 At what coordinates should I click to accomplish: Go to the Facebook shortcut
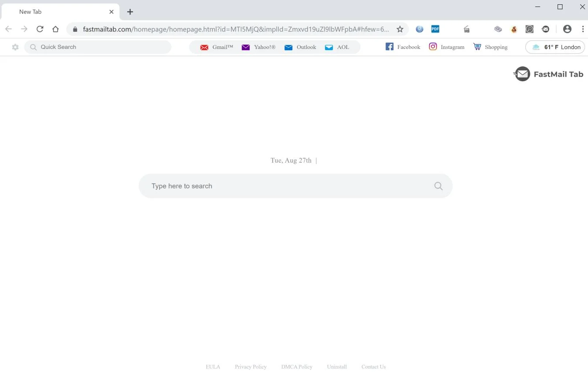403,47
